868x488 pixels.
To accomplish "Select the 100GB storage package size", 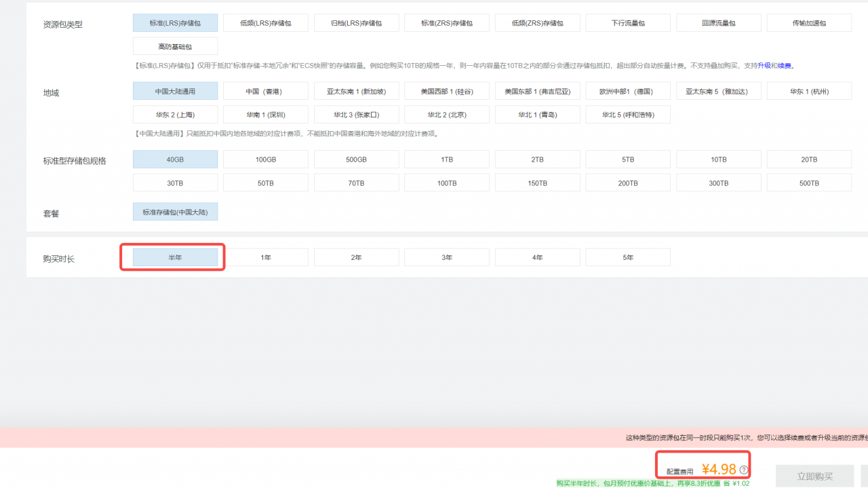I will [x=266, y=159].
